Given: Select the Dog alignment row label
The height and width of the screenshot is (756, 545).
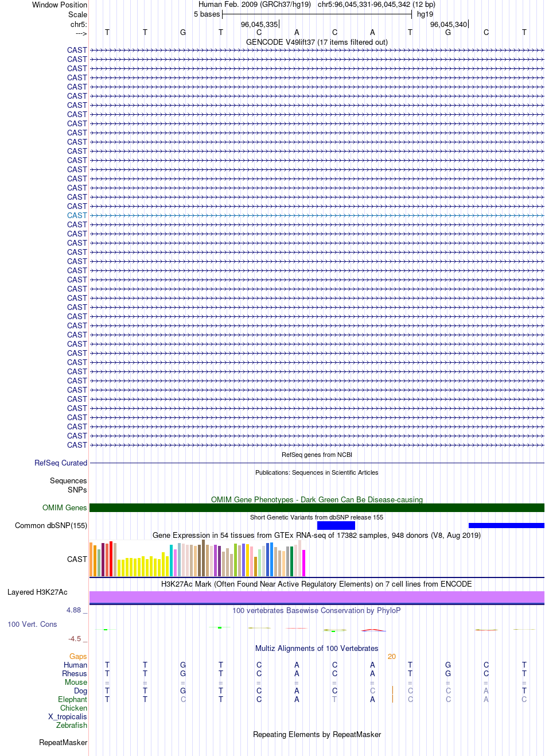Looking at the screenshot, I should click(80, 691).
